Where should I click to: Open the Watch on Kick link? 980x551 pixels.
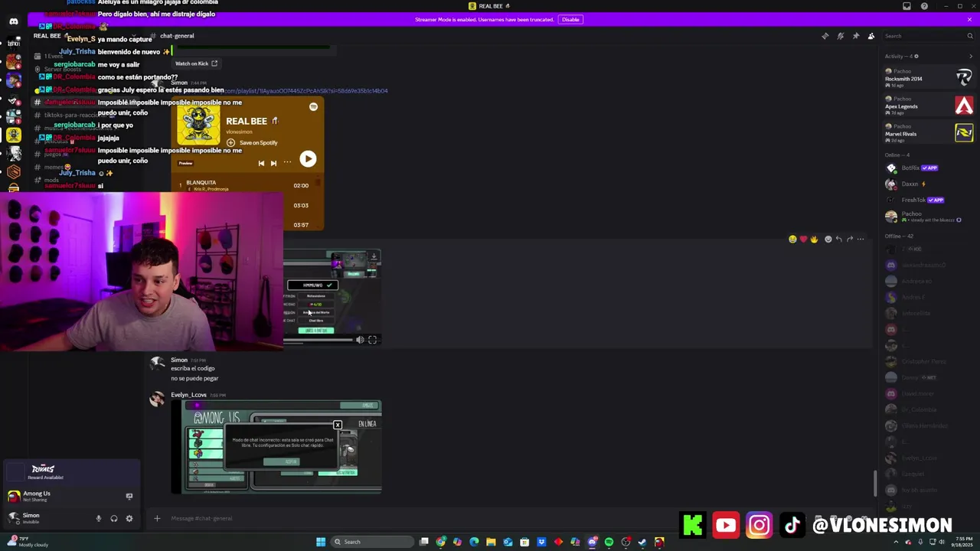tap(196, 64)
